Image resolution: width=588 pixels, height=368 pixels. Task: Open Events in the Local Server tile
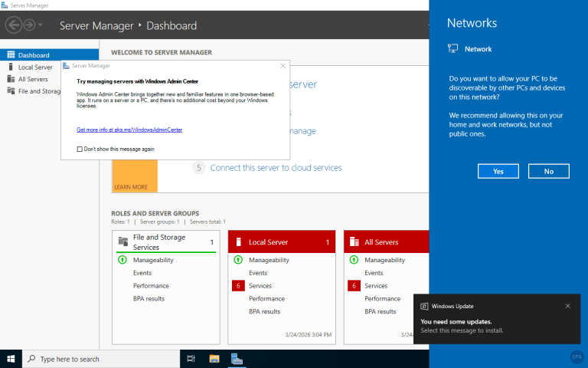pyautogui.click(x=258, y=273)
